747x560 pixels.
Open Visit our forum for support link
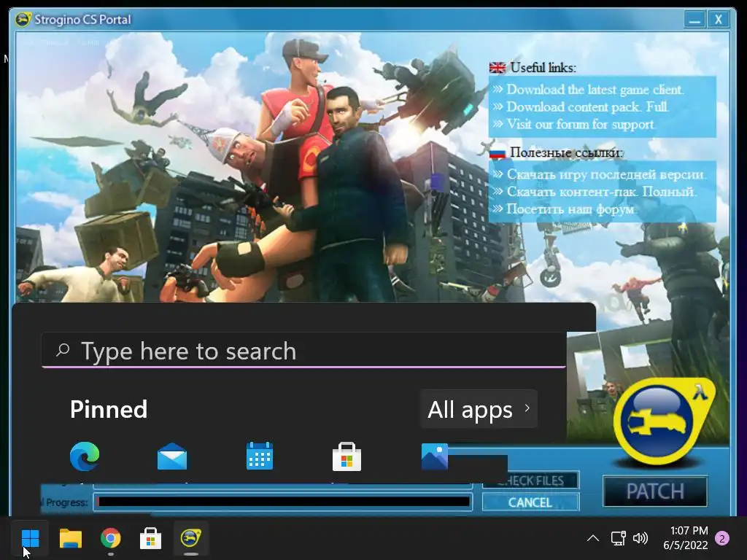pos(580,124)
